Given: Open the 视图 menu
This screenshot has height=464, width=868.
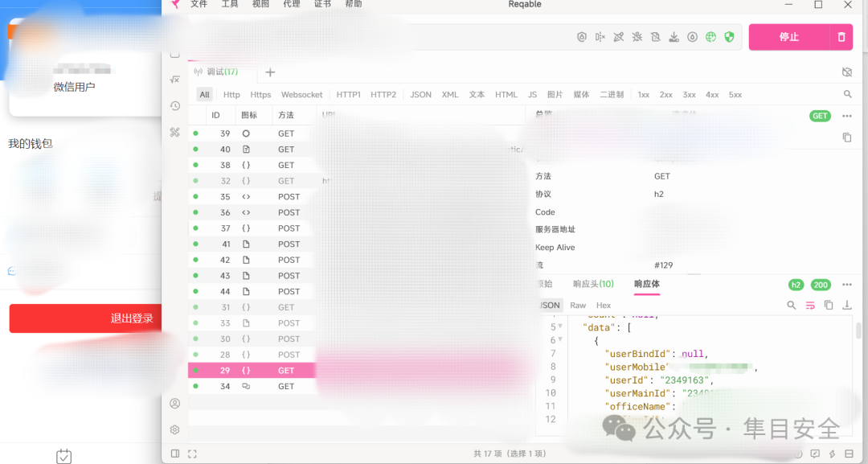Looking at the screenshot, I should click(260, 4).
